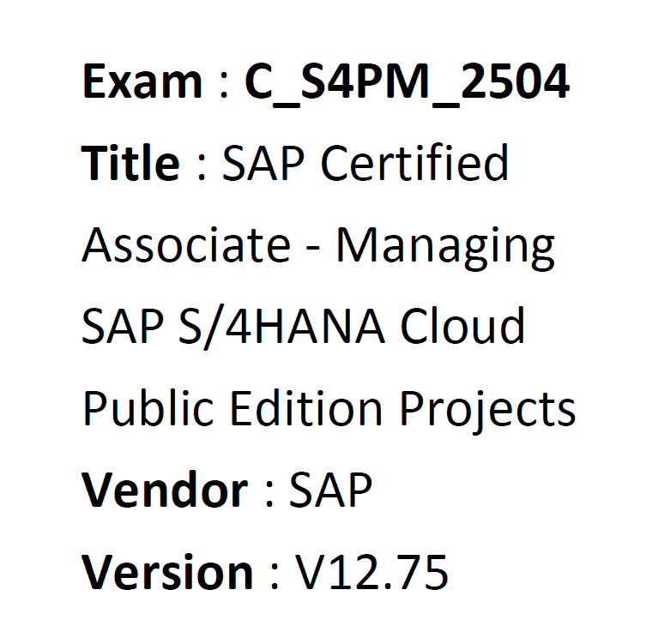Select the word Associate

[186, 245]
